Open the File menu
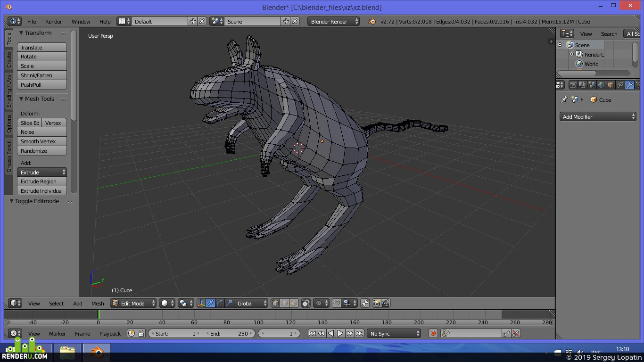 coord(32,22)
